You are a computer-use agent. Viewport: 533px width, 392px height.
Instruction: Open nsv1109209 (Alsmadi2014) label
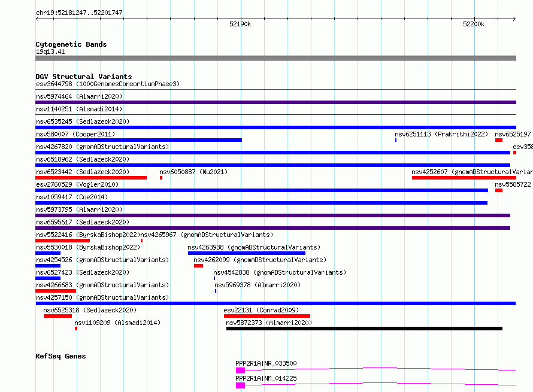click(x=117, y=323)
